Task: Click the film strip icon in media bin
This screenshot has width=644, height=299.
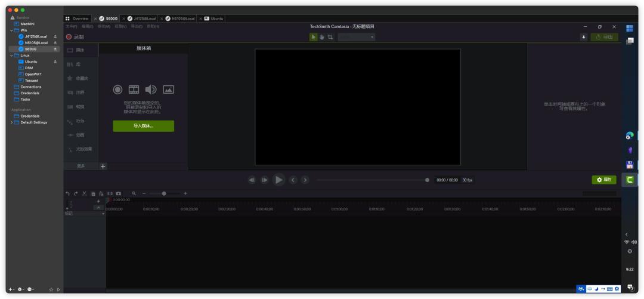Action: (x=134, y=90)
